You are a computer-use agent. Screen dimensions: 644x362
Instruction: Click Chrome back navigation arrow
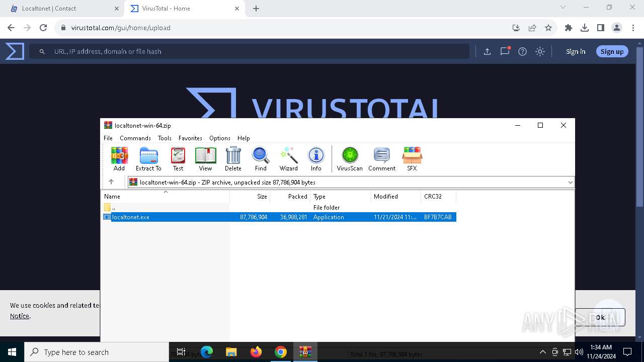11,28
